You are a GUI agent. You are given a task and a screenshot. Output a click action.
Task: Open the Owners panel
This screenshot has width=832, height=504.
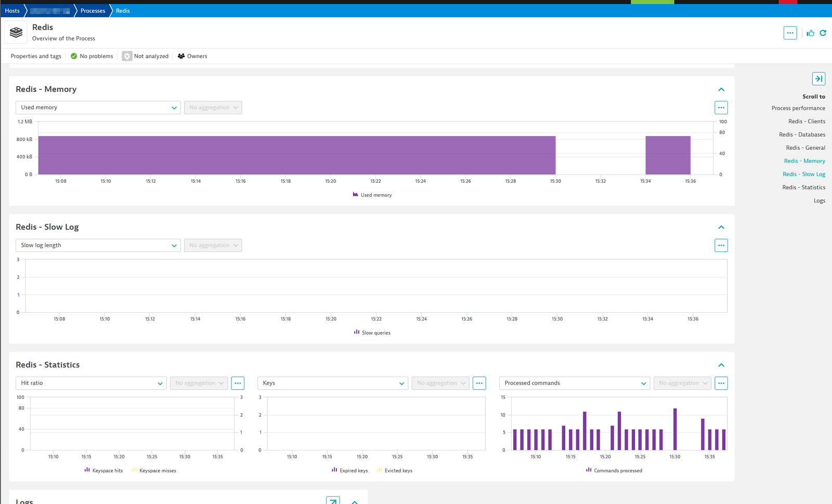[192, 56]
